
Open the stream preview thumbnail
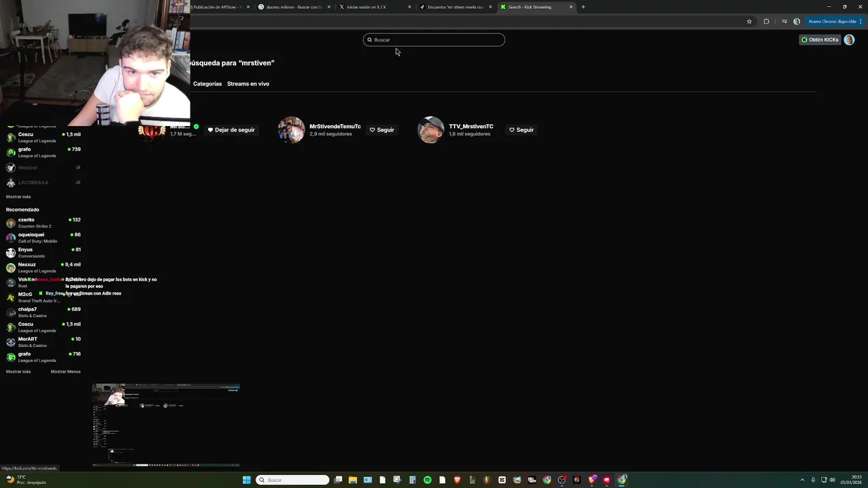point(166,425)
